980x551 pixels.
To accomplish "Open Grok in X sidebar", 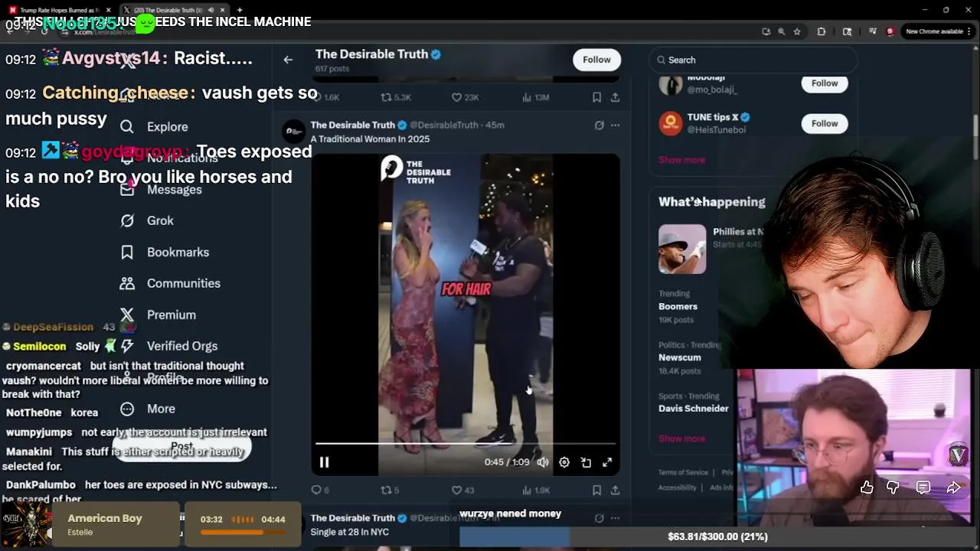I will click(x=147, y=220).
